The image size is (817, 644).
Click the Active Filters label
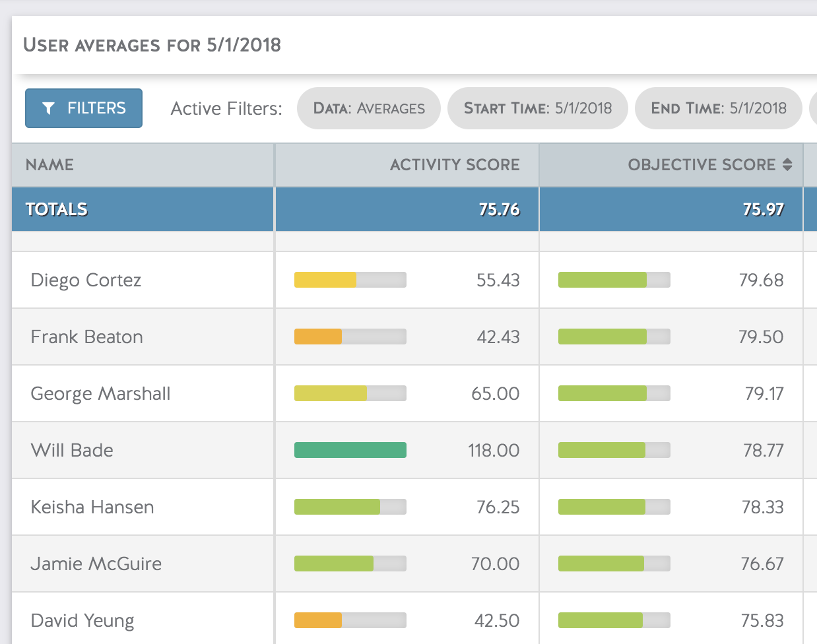[x=226, y=108]
